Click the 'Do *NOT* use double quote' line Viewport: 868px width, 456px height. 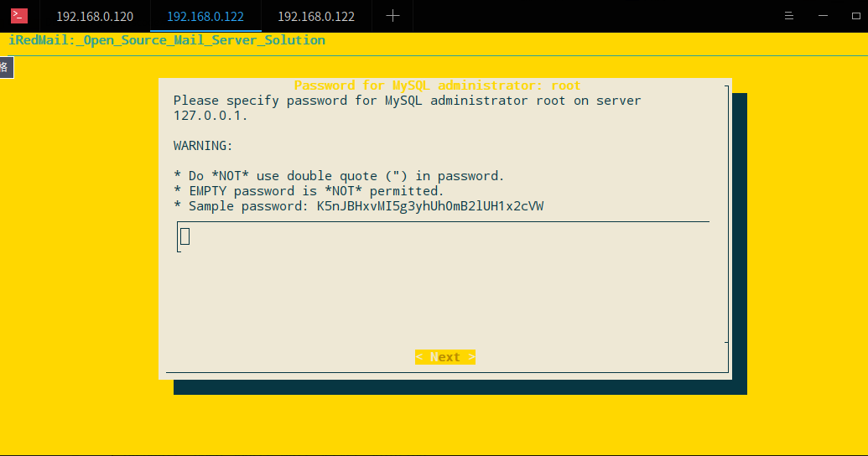click(339, 176)
